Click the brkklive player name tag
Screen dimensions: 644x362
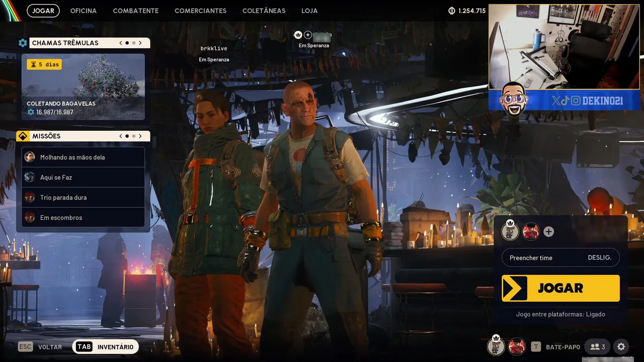(x=214, y=48)
